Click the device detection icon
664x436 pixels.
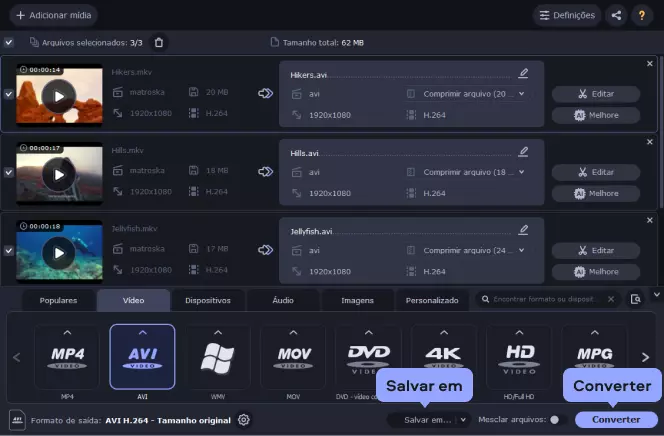(x=636, y=299)
